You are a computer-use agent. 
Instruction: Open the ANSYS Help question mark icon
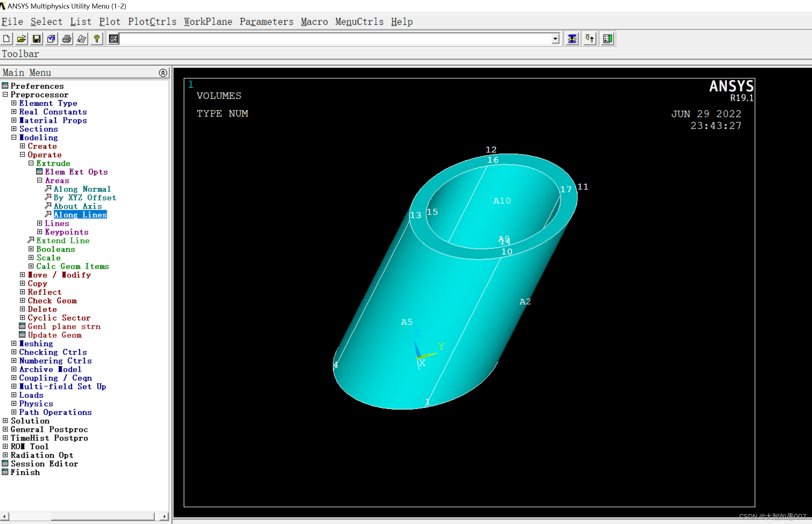[97, 39]
